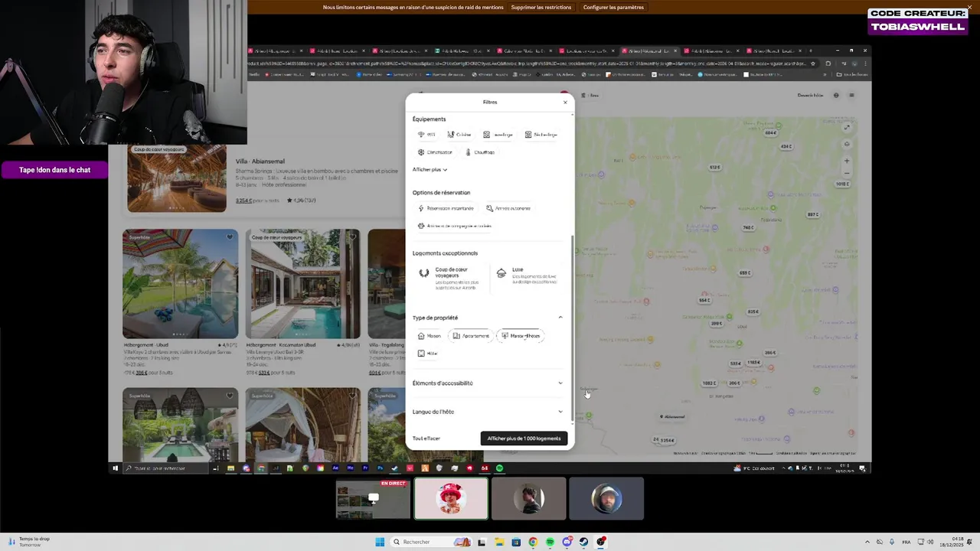Click Tout effacer in the filter dialog
This screenshot has height=551, width=980.
pyautogui.click(x=426, y=439)
